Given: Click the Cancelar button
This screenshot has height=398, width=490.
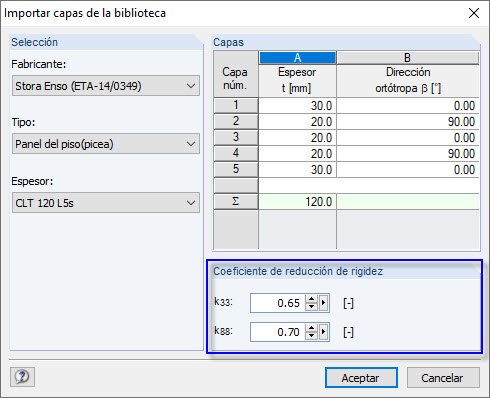Looking at the screenshot, I should click(x=443, y=378).
